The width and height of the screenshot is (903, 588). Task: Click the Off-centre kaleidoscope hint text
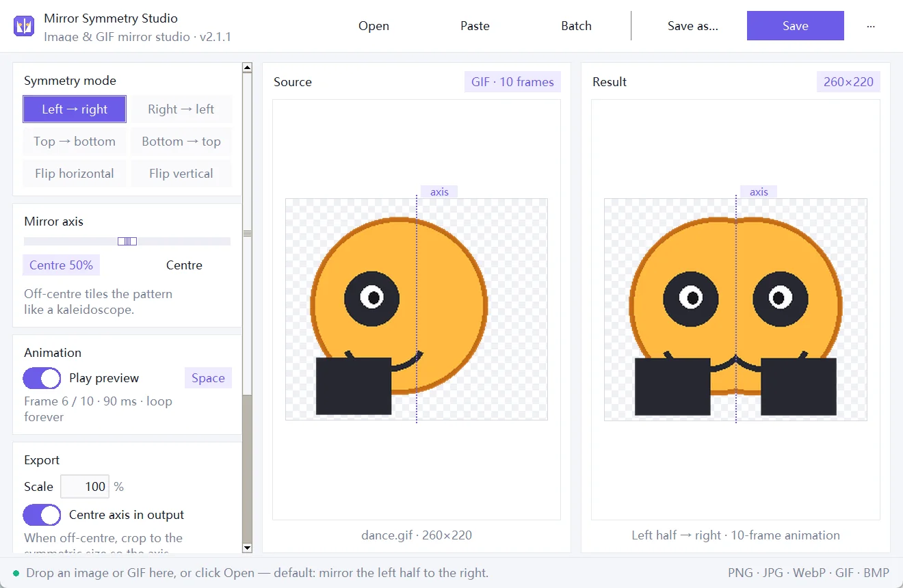98,302
